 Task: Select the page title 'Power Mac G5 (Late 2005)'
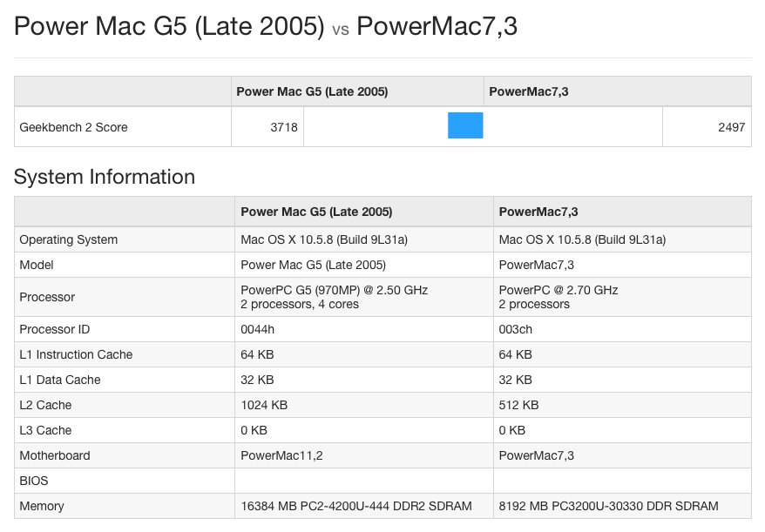[169, 26]
